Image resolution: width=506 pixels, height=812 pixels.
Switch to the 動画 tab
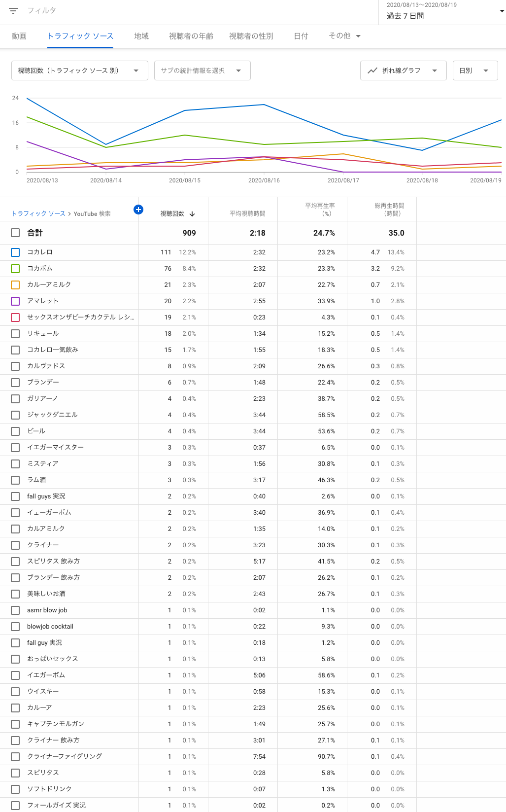pyautogui.click(x=19, y=36)
